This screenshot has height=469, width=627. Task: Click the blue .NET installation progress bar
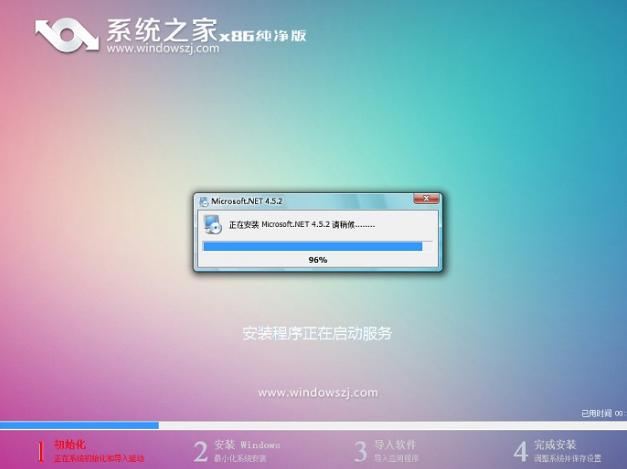coord(313,245)
